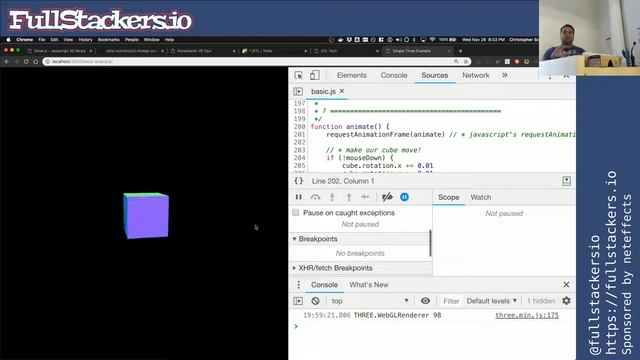The width and height of the screenshot is (640, 360).
Task: Step out of the current function
Action: click(349, 197)
